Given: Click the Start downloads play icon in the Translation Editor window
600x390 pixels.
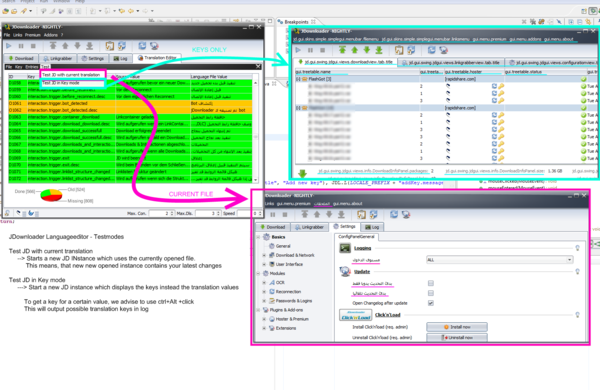Looking at the screenshot, I should click(x=9, y=46).
